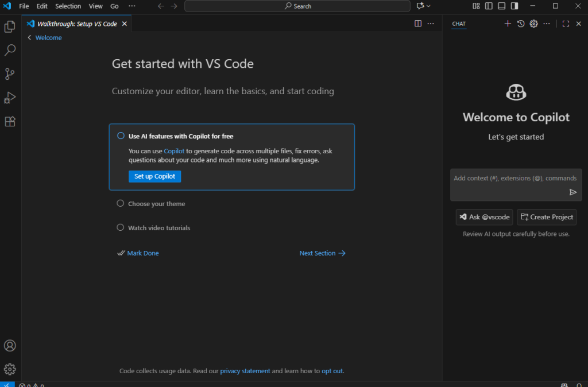Split the editor to the right
This screenshot has width=588, height=387.
pyautogui.click(x=418, y=24)
